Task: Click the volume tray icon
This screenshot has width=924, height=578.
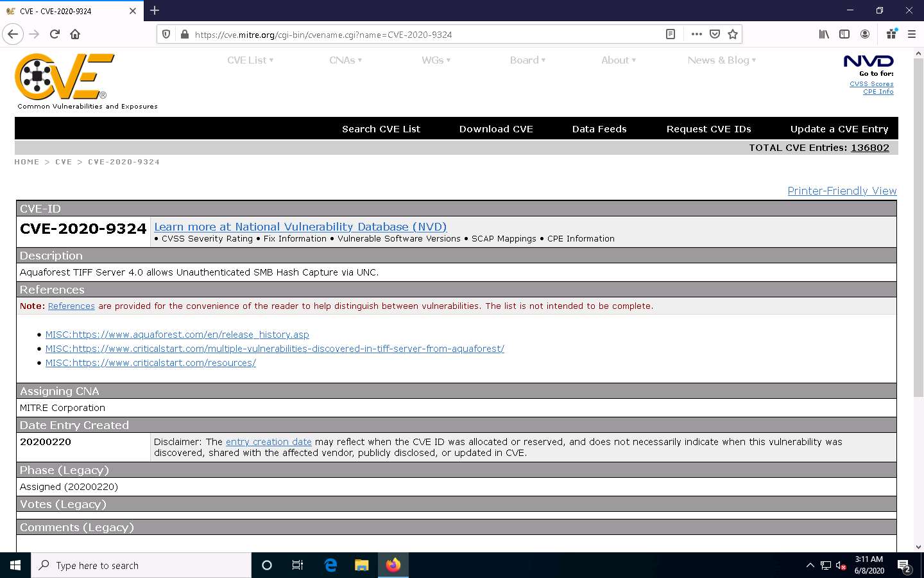Action: [x=841, y=566]
